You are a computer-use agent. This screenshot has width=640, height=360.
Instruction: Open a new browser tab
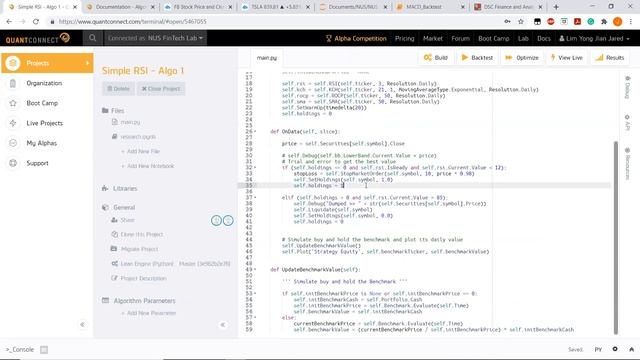point(556,7)
